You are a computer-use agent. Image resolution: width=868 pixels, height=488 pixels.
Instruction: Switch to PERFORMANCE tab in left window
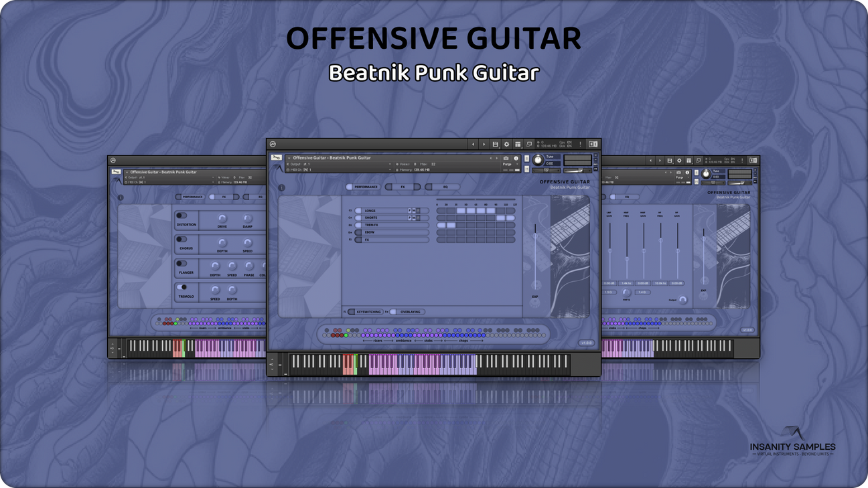190,197
